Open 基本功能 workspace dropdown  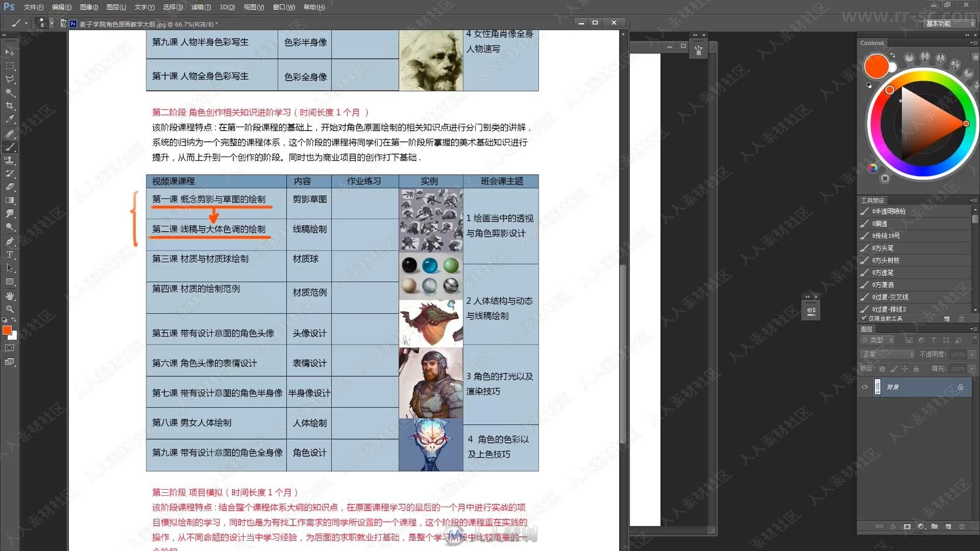click(x=950, y=23)
